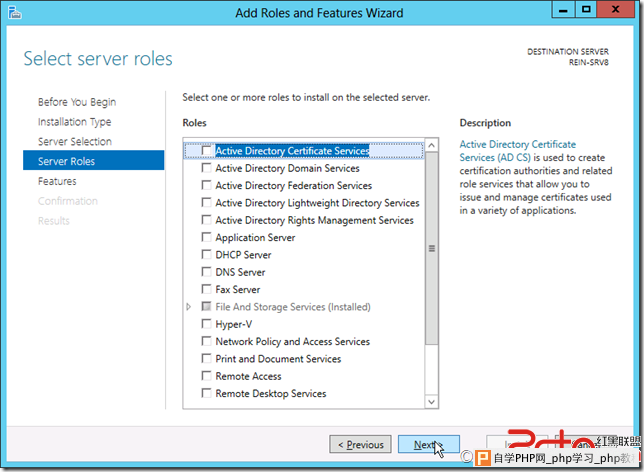This screenshot has height=472, width=644.
Task: Tick Remote Desktop Services checkbox
Action: (207, 394)
